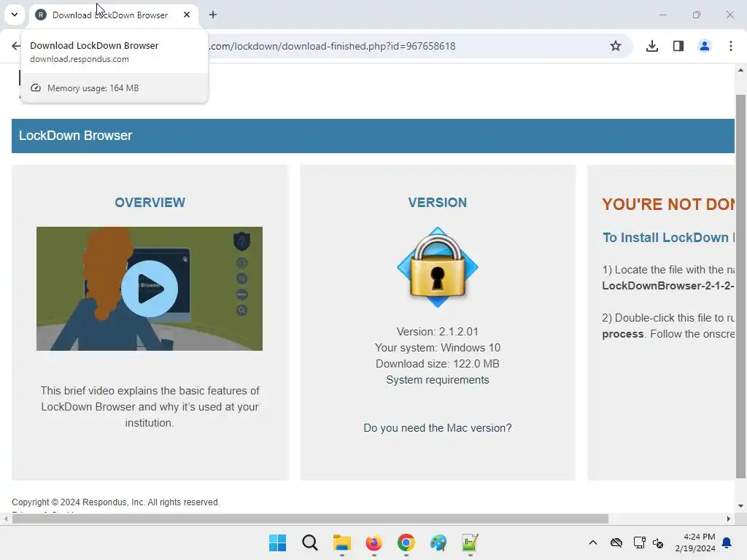This screenshot has height=560, width=747.
Task: Open Chrome downloads icon
Action: [651, 46]
